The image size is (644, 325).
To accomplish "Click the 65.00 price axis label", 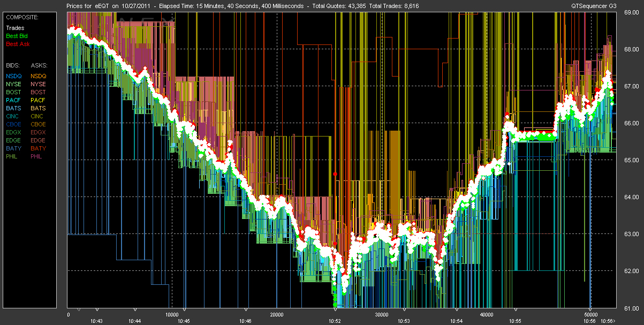I will (x=632, y=160).
